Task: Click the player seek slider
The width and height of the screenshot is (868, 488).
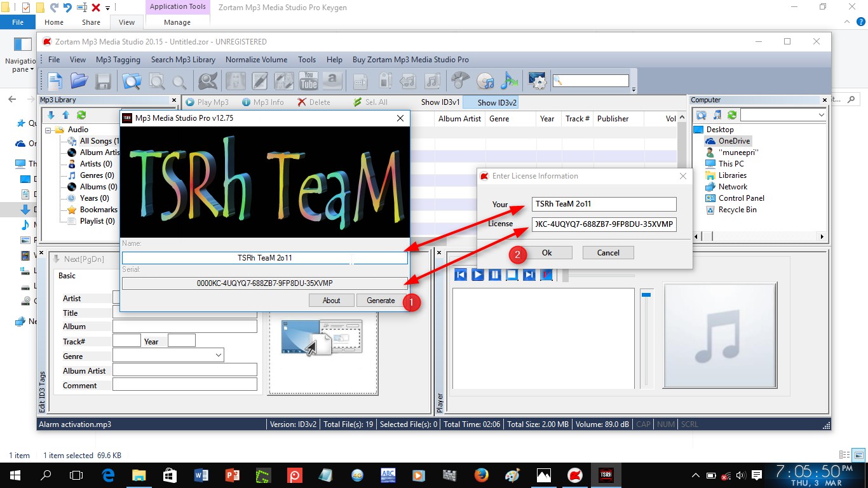Action: 599,276
